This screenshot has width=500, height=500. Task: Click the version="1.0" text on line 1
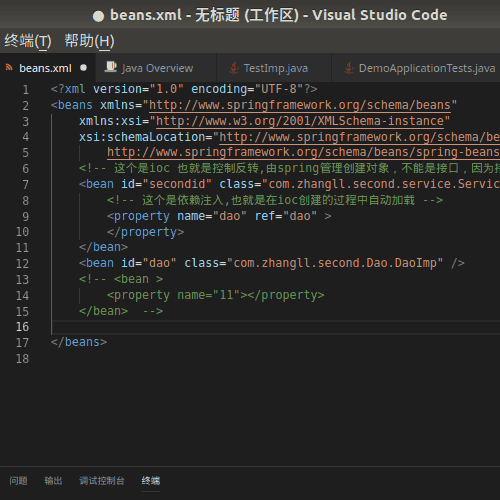pyautogui.click(x=138, y=89)
